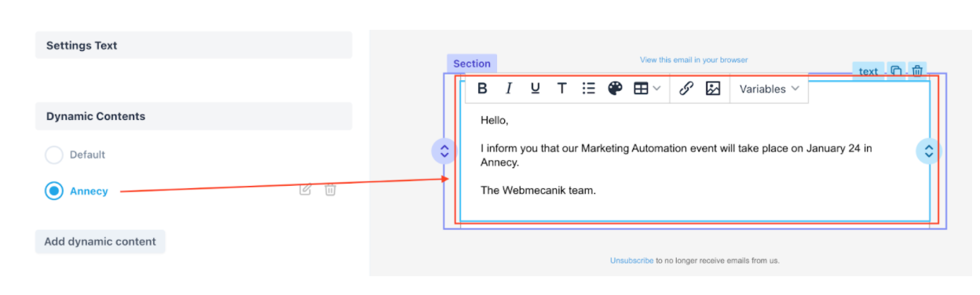The height and width of the screenshot is (295, 980).
Task: Toggle italic formatting in toolbar
Action: point(508,89)
